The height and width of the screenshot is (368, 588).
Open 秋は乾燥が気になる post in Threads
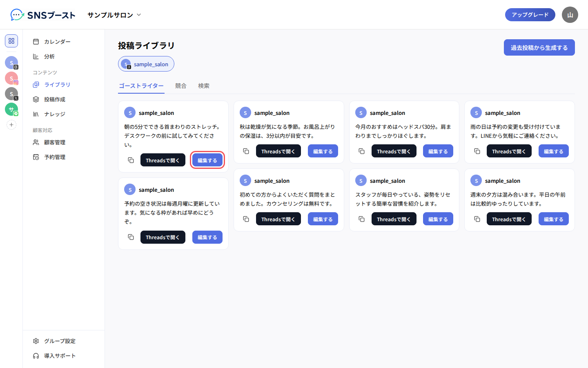click(x=278, y=151)
